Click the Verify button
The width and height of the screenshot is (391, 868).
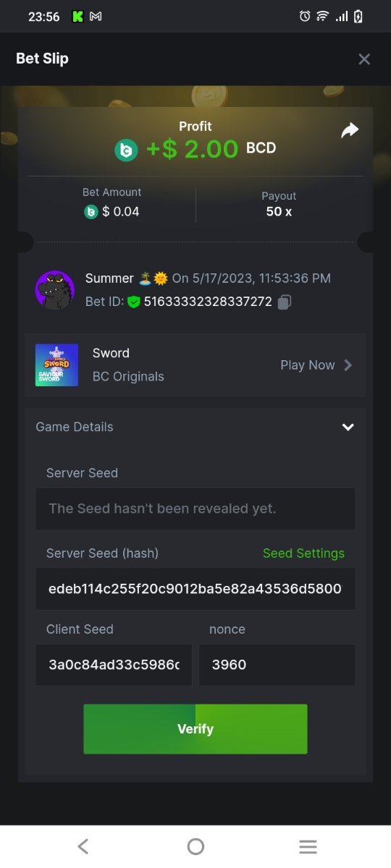pos(195,729)
